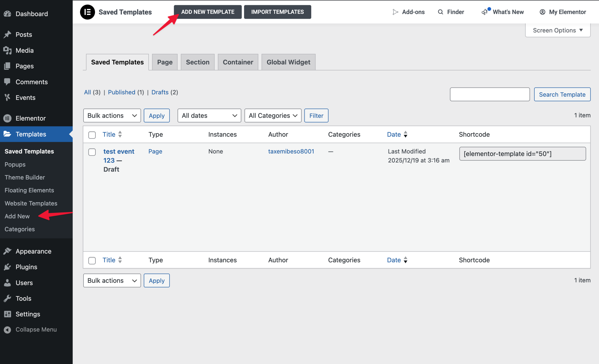This screenshot has width=599, height=364.
Task: Sort by the Date column arrows
Action: pos(405,134)
